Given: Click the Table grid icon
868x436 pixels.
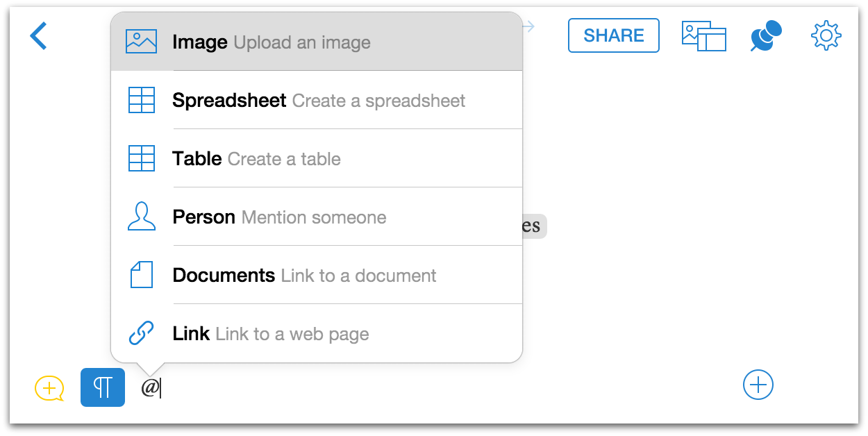Looking at the screenshot, I should point(142,159).
